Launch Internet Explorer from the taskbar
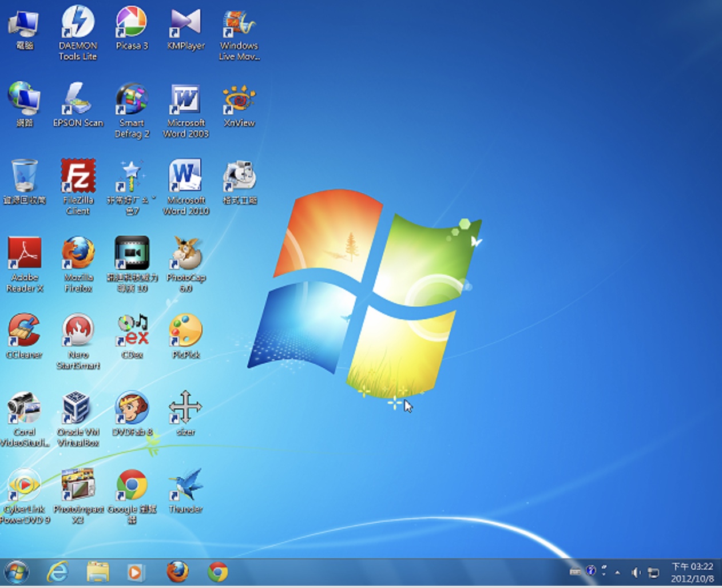The image size is (722, 588). pyautogui.click(x=57, y=572)
